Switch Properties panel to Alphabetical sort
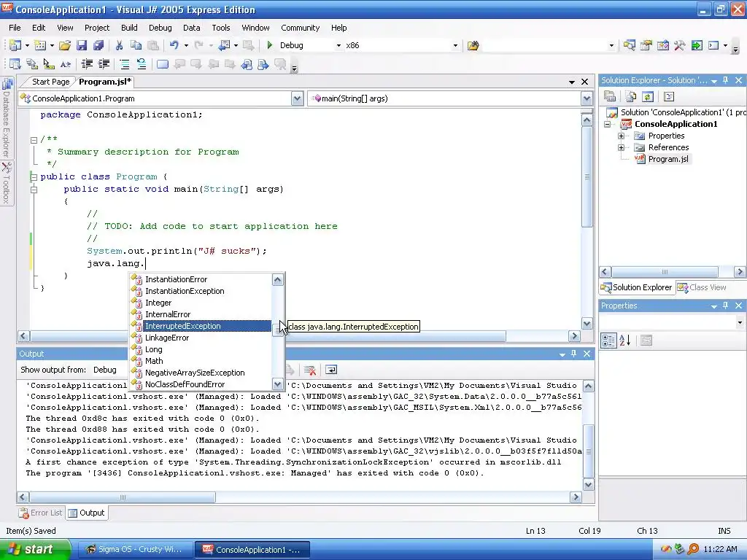 coord(624,341)
